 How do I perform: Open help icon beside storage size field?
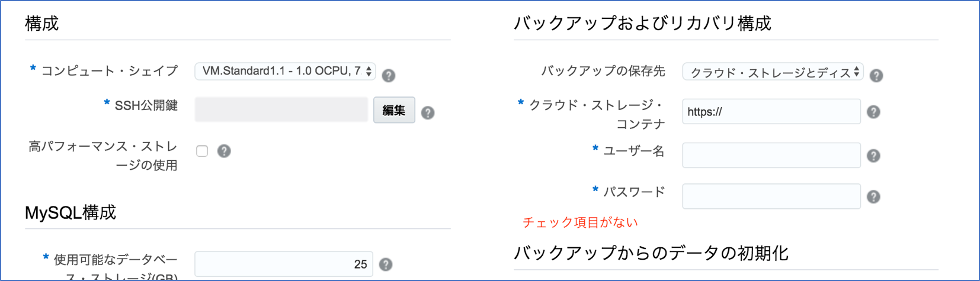[x=386, y=264]
